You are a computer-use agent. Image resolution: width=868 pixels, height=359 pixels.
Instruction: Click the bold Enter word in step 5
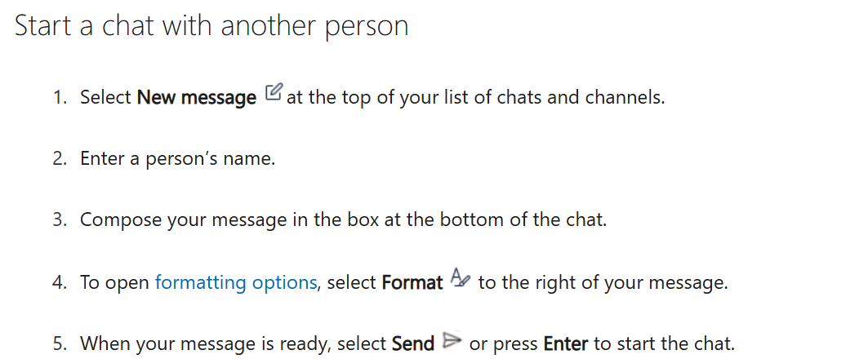[x=566, y=344]
